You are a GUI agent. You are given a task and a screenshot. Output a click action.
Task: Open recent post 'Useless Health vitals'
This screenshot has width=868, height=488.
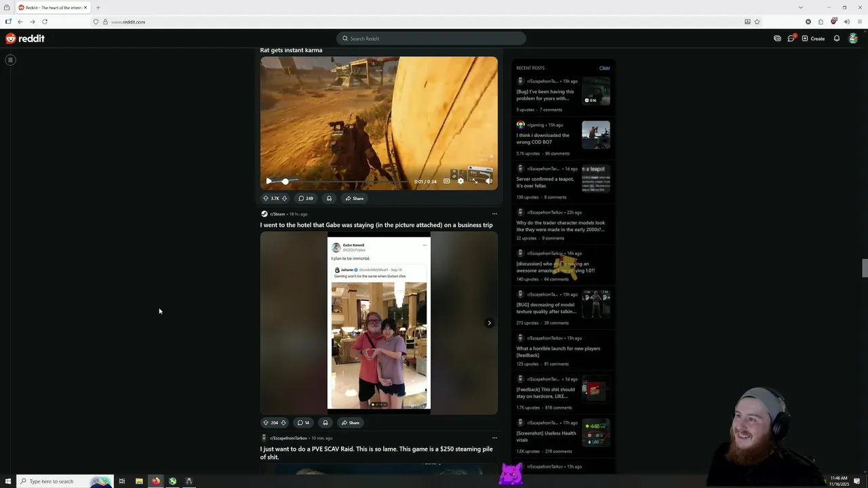(x=547, y=436)
